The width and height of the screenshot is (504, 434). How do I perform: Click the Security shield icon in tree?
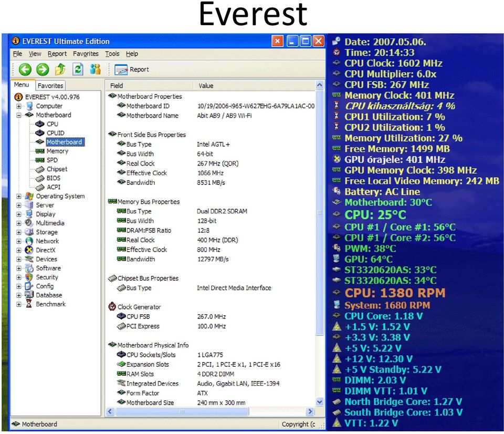29,277
